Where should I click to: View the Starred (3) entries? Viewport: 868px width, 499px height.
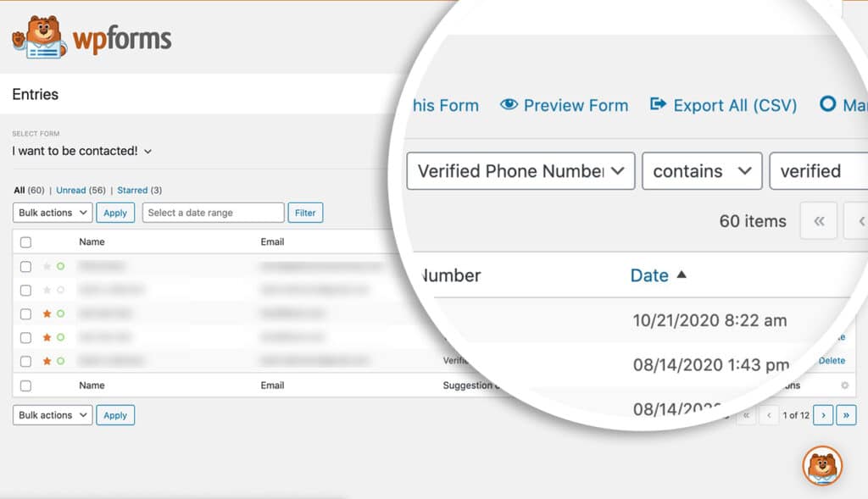138,190
